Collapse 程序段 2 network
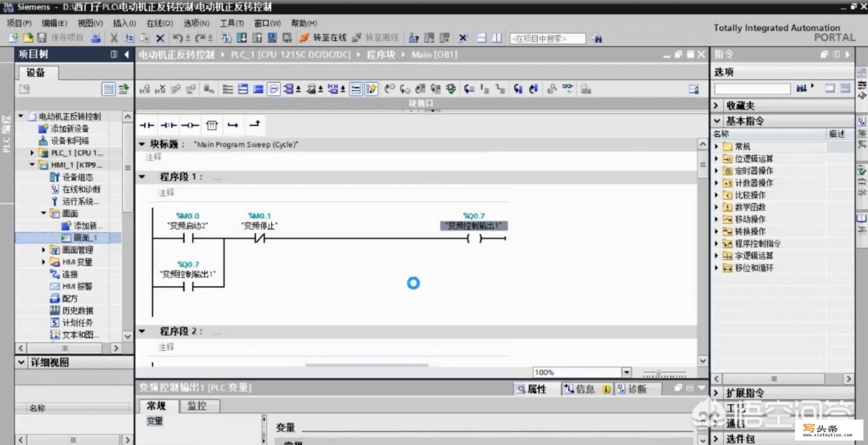Viewport: 868px width, 445px height. [x=142, y=331]
